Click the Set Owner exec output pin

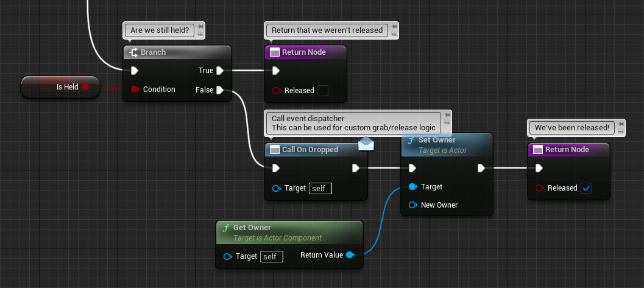[x=481, y=168]
